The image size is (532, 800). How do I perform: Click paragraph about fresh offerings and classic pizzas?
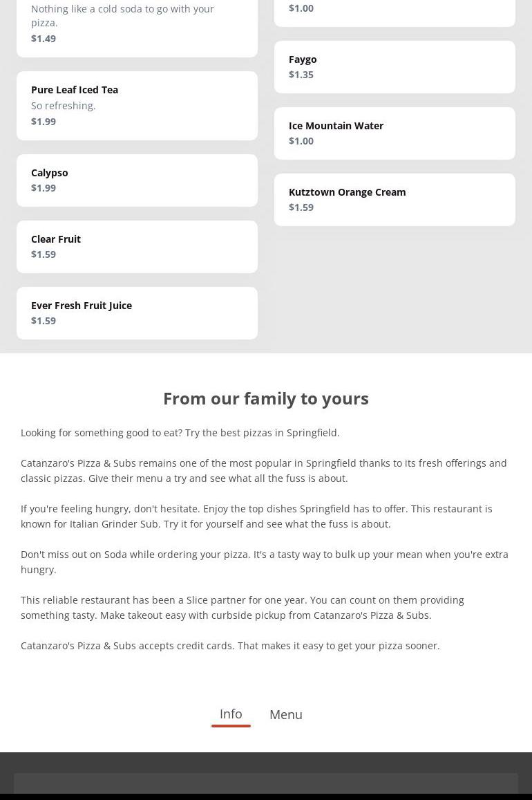pos(264,470)
